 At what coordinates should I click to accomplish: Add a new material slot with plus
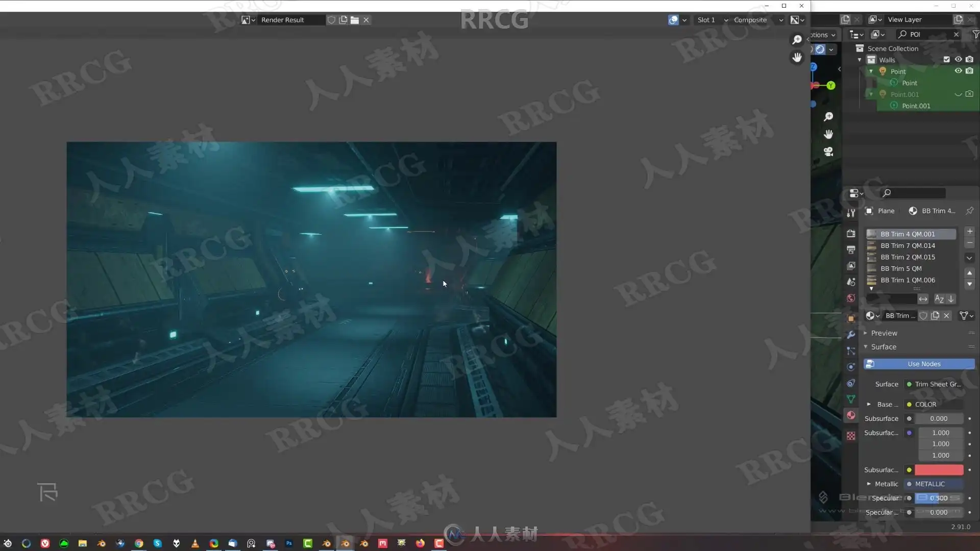coord(970,231)
